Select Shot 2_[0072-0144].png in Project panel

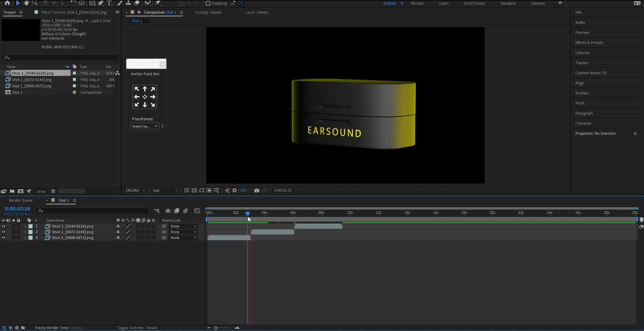click(31, 80)
